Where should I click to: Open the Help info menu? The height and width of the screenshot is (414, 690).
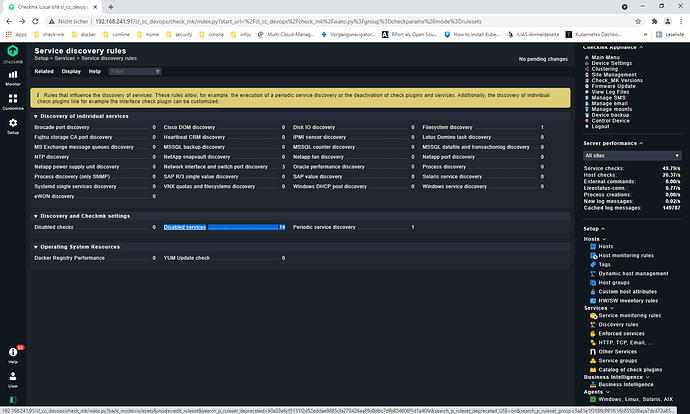click(x=13, y=355)
